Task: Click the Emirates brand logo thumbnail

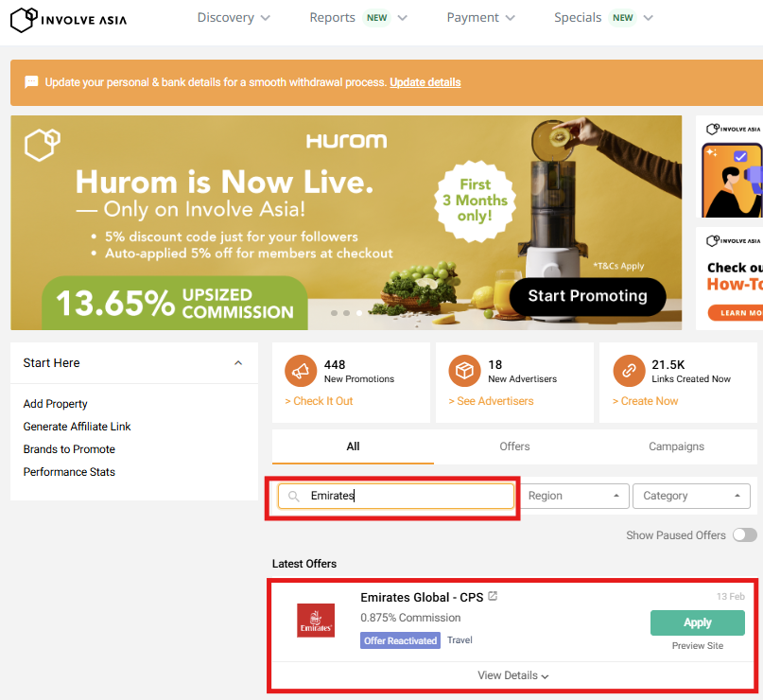Action: (316, 621)
